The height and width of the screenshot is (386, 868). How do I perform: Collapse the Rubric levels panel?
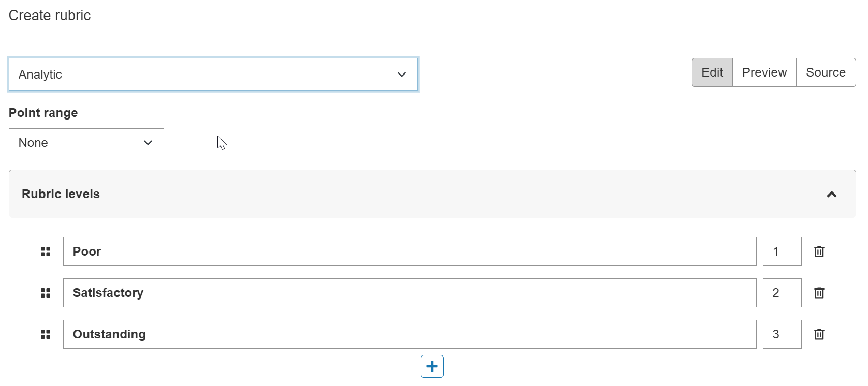[831, 195]
